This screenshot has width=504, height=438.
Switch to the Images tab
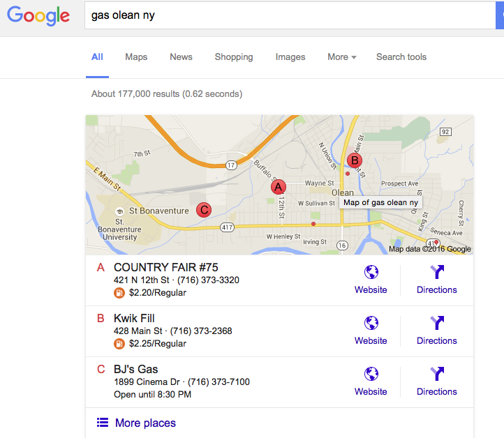pyautogui.click(x=290, y=56)
